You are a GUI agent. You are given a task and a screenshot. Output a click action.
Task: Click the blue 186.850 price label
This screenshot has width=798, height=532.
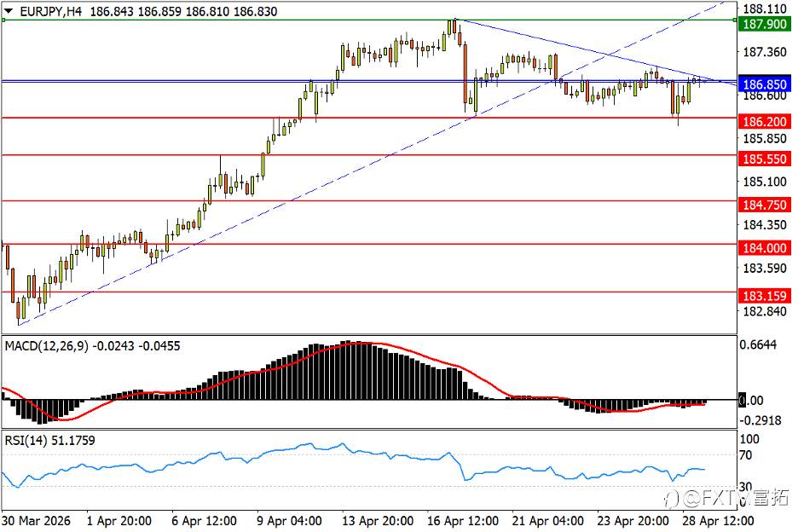[x=765, y=84]
